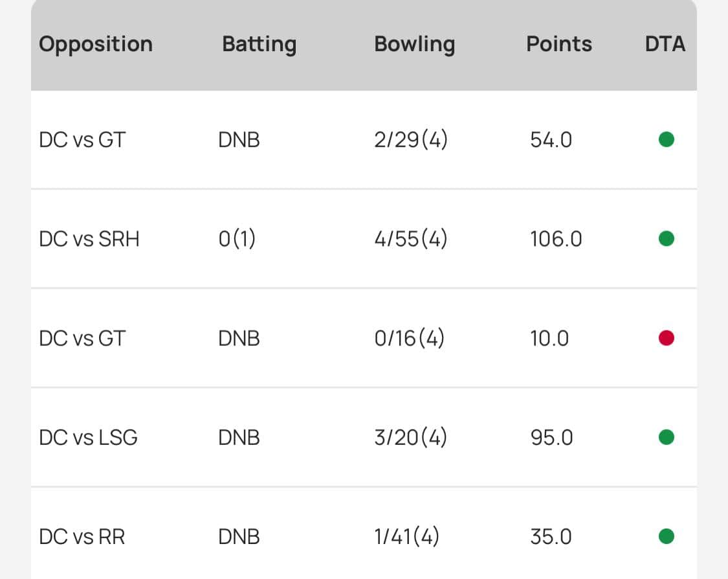Click the 95.0 points value
The width and height of the screenshot is (728, 579).
coord(551,438)
